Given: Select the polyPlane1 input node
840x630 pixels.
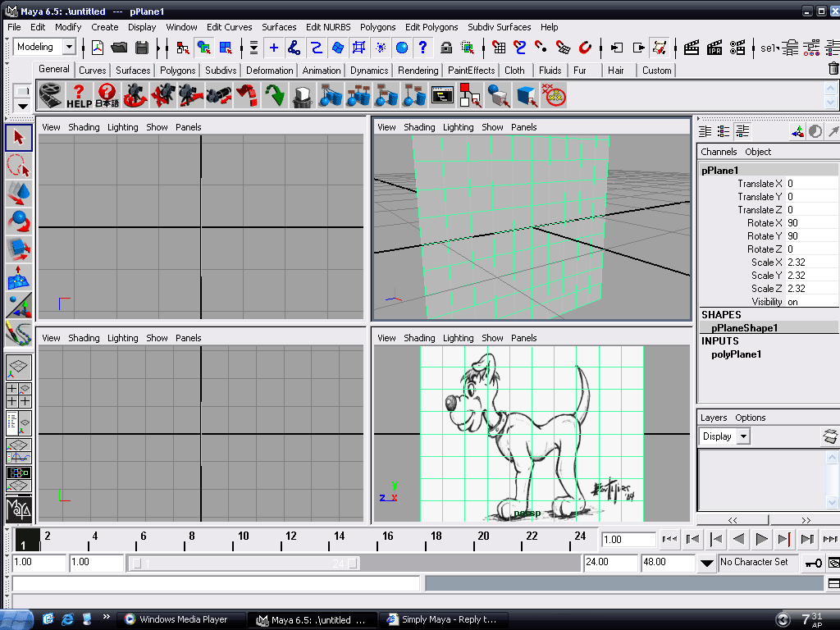Looking at the screenshot, I should (x=736, y=354).
